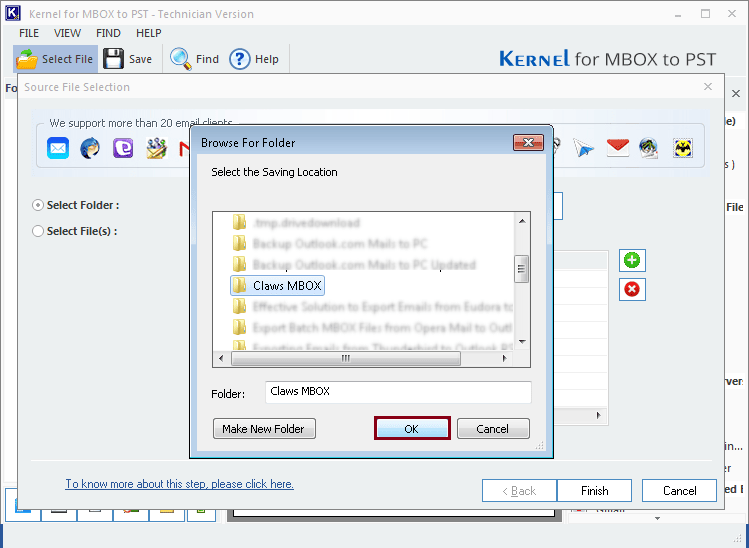Click the red remove item button

point(632,290)
